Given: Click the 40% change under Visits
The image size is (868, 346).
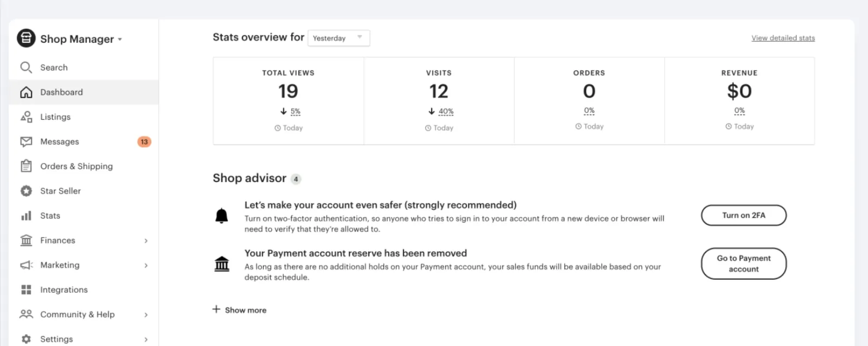Looking at the screenshot, I should coord(446,111).
